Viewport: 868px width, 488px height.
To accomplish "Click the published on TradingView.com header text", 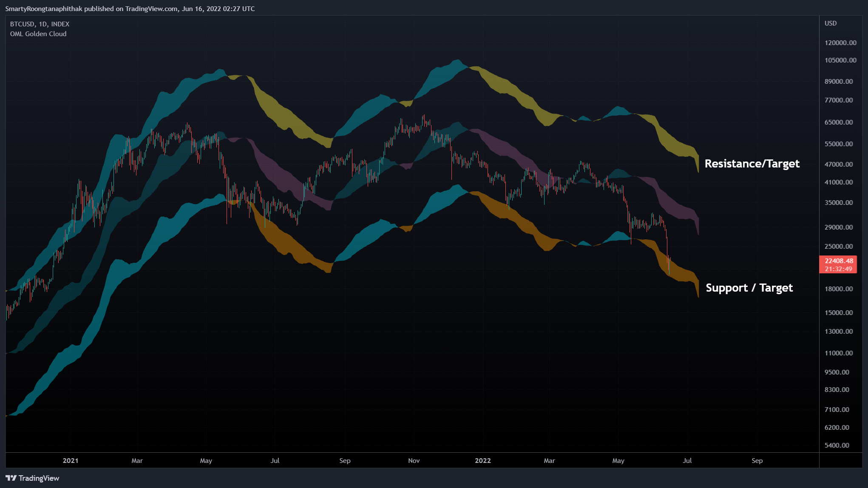I will click(x=131, y=9).
